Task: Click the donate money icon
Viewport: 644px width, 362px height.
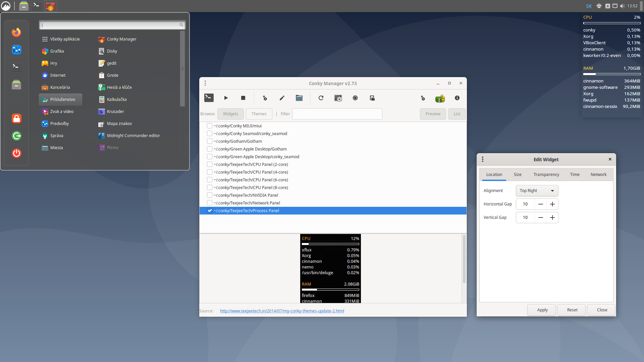Action: click(440, 98)
